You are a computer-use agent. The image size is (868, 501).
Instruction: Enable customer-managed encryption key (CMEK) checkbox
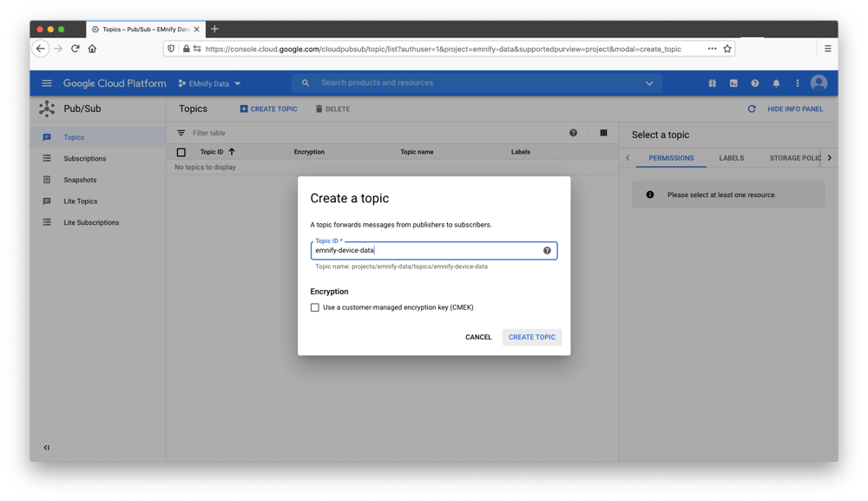point(315,307)
